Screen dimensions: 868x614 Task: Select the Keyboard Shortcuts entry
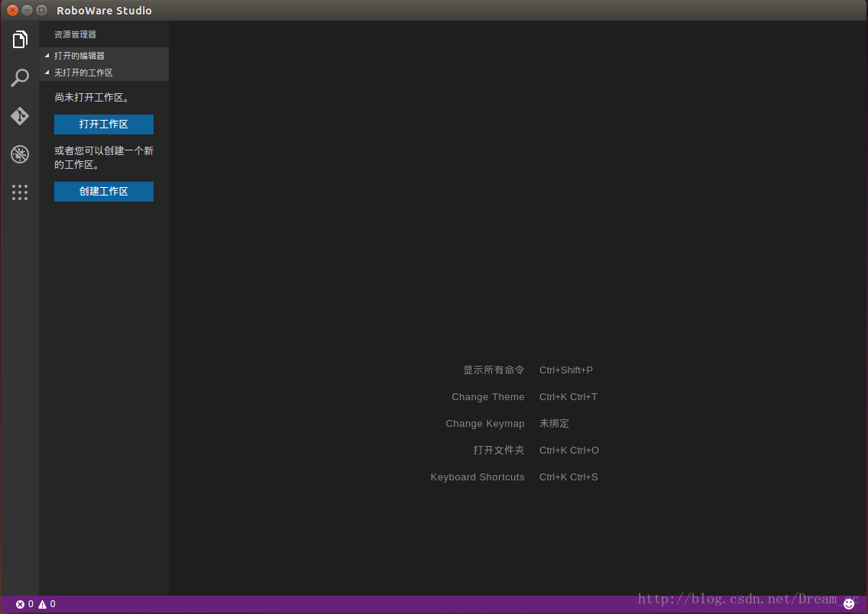[478, 477]
